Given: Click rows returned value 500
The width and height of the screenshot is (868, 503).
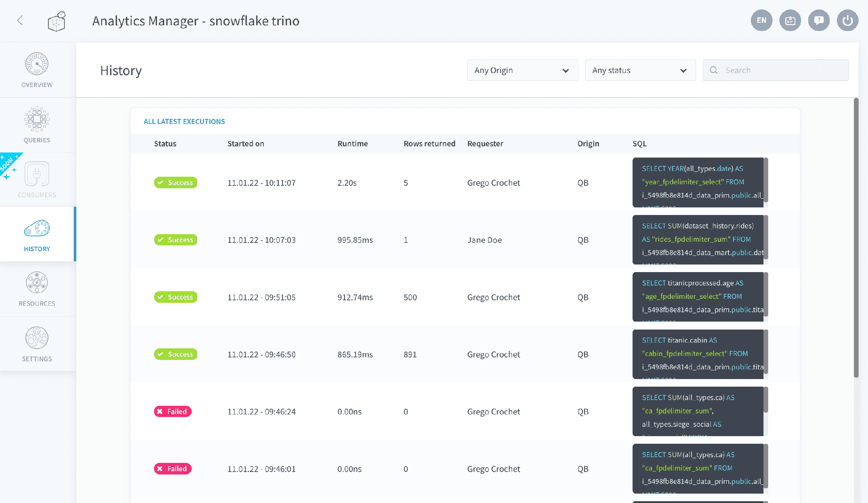Looking at the screenshot, I should pyautogui.click(x=410, y=297).
